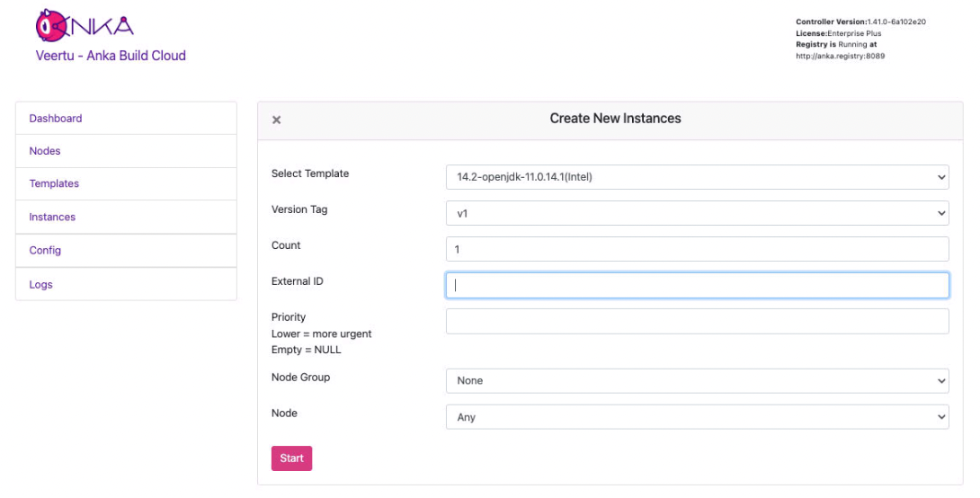Open Dashboard from the sidebar
This screenshot has width=980, height=498.
(56, 119)
